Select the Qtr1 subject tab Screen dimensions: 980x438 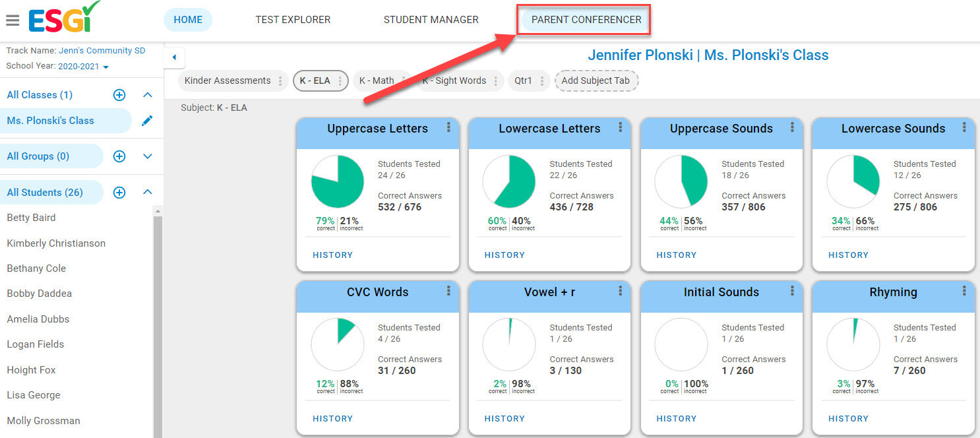[x=523, y=81]
